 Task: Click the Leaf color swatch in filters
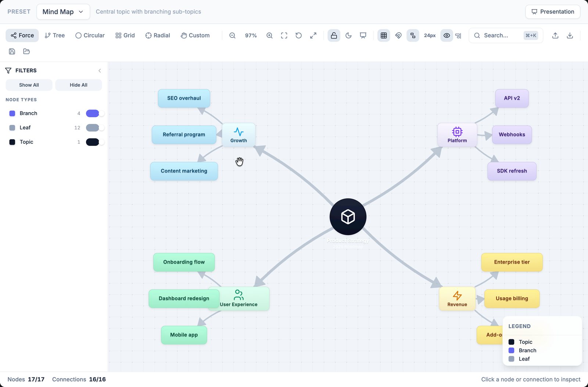pos(12,128)
